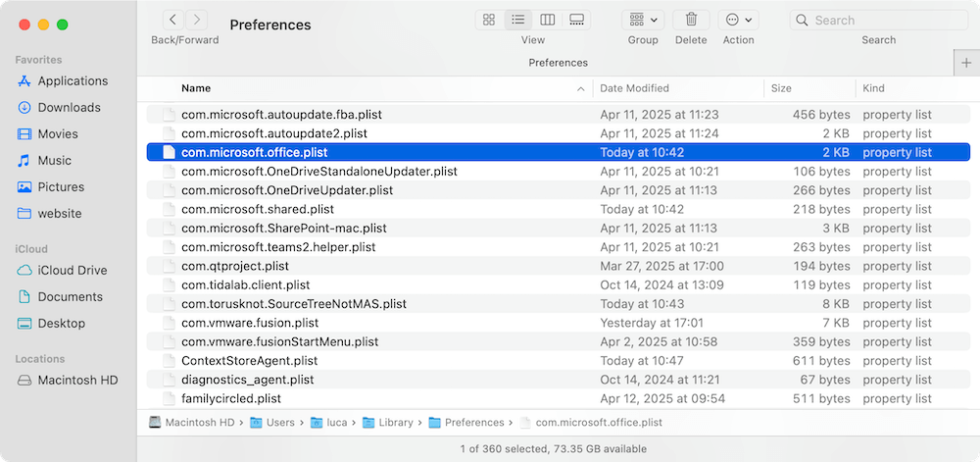This screenshot has height=462, width=980.
Task: Go back with the Back arrow
Action: pos(173,20)
